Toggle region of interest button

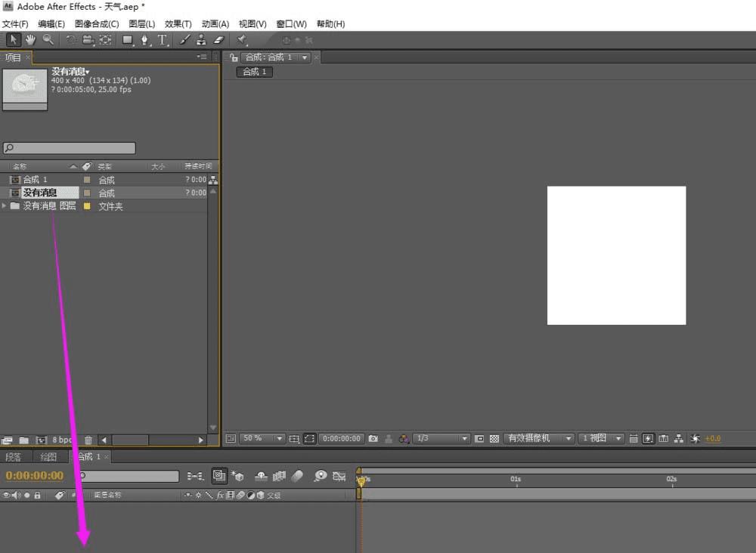(310, 438)
